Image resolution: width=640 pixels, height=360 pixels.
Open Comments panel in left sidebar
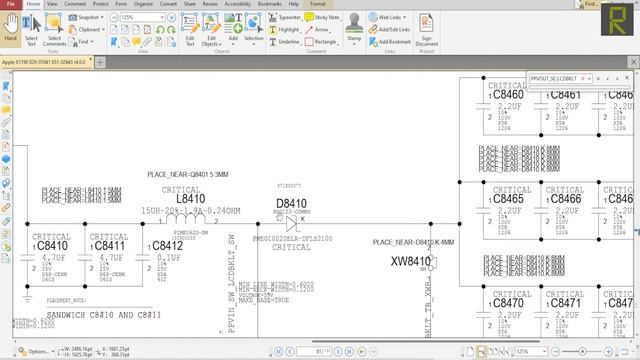tap(6, 110)
